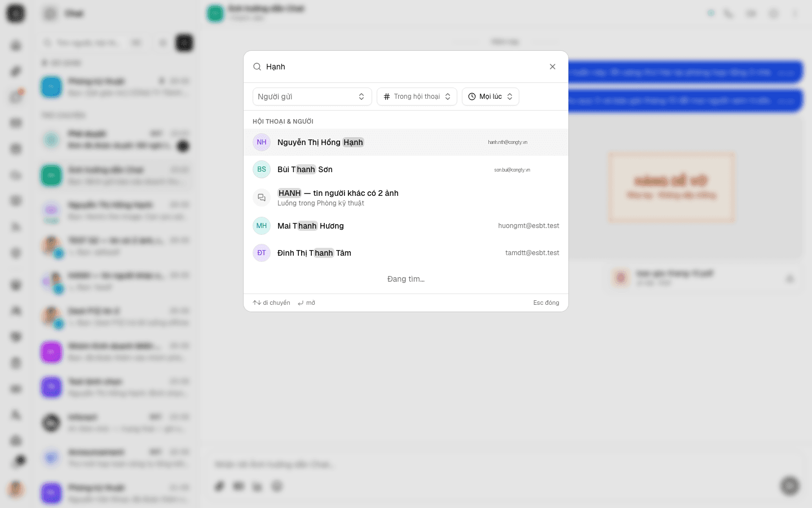Click the "HỘI THOẠI & NGƯỜI" section header
Image resolution: width=812 pixels, height=508 pixels.
click(283, 121)
